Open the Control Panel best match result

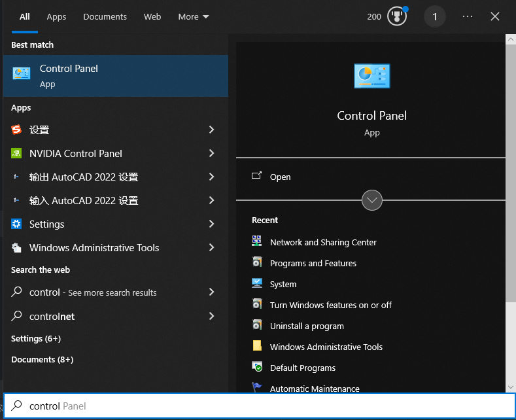click(x=116, y=76)
